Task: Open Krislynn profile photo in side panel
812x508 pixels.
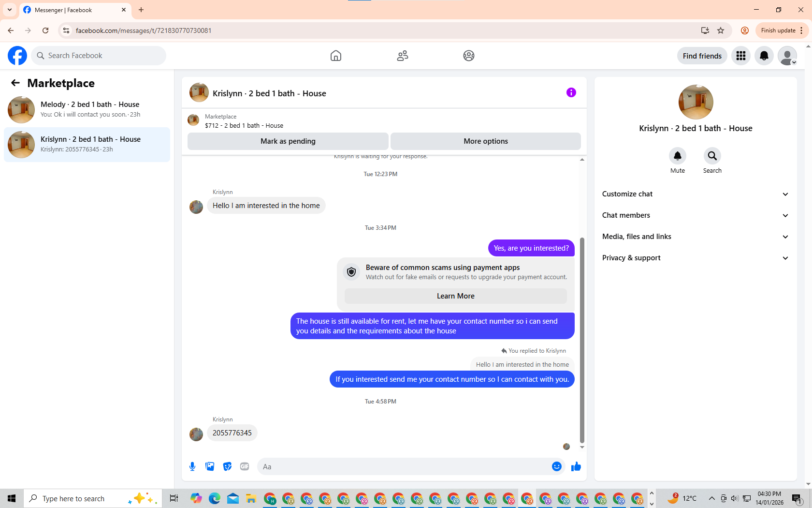Action: [x=696, y=102]
